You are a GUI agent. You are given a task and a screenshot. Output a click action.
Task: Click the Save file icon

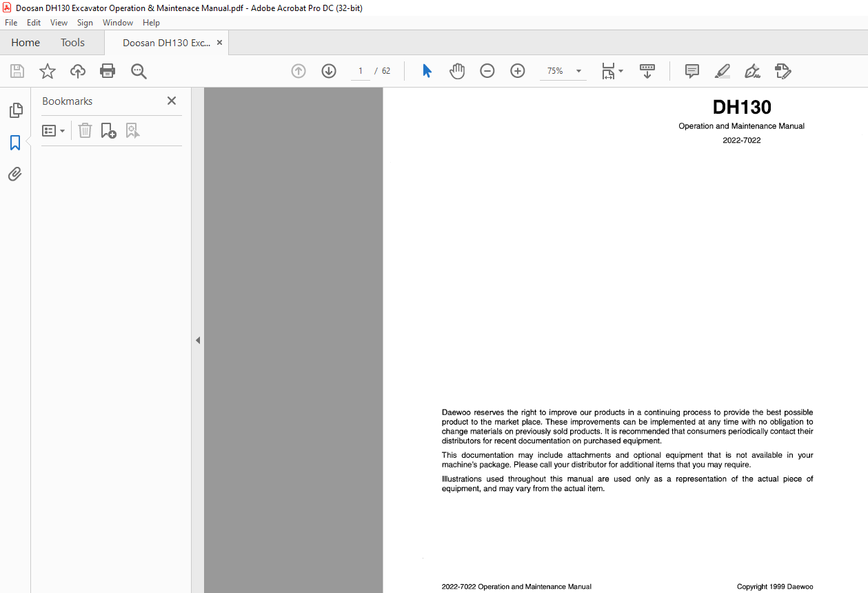click(17, 71)
